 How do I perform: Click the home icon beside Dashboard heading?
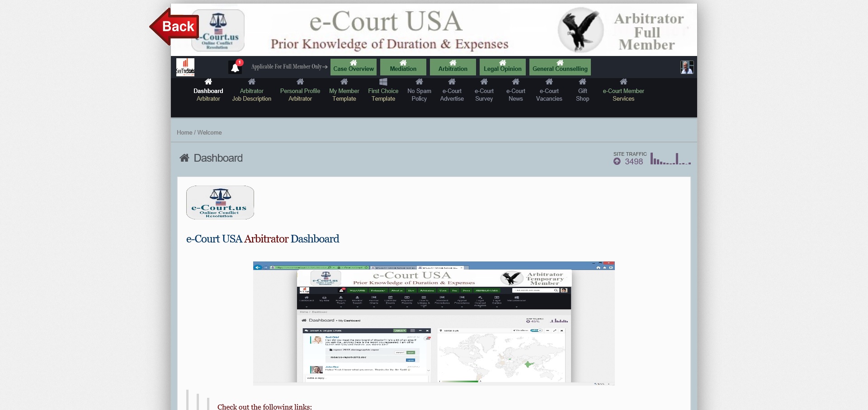click(x=184, y=158)
